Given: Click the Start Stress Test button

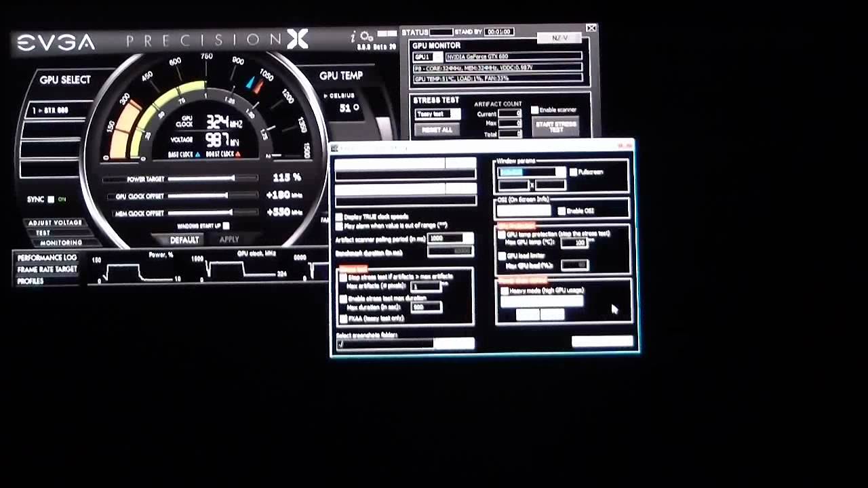Looking at the screenshot, I should click(555, 127).
